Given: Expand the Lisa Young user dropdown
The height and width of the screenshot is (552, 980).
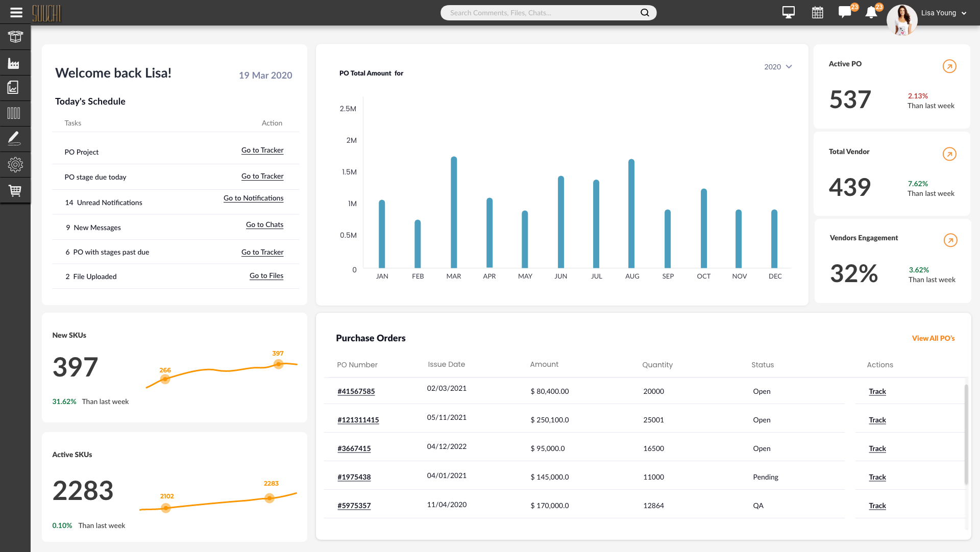Looking at the screenshot, I should 964,13.
